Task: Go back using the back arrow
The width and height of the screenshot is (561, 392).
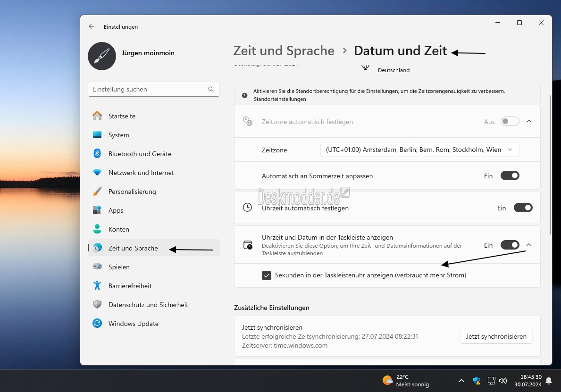Action: [x=91, y=26]
